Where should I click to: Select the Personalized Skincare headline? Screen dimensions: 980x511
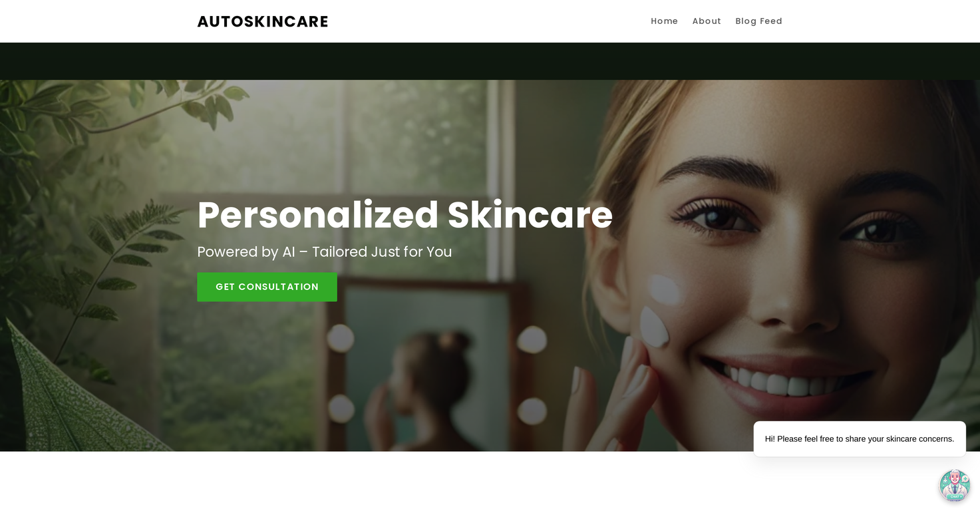[x=405, y=215]
